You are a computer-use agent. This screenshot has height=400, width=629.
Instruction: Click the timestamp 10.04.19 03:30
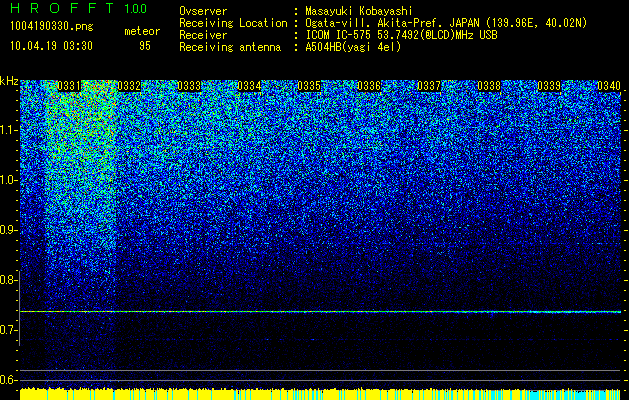click(x=51, y=46)
